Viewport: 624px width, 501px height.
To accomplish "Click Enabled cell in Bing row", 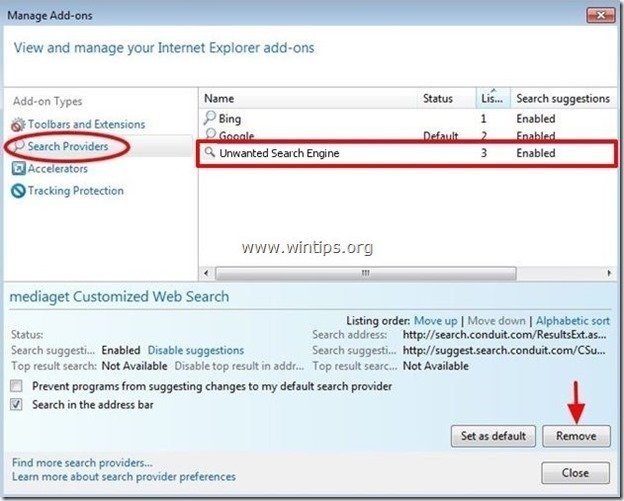I will [x=536, y=119].
